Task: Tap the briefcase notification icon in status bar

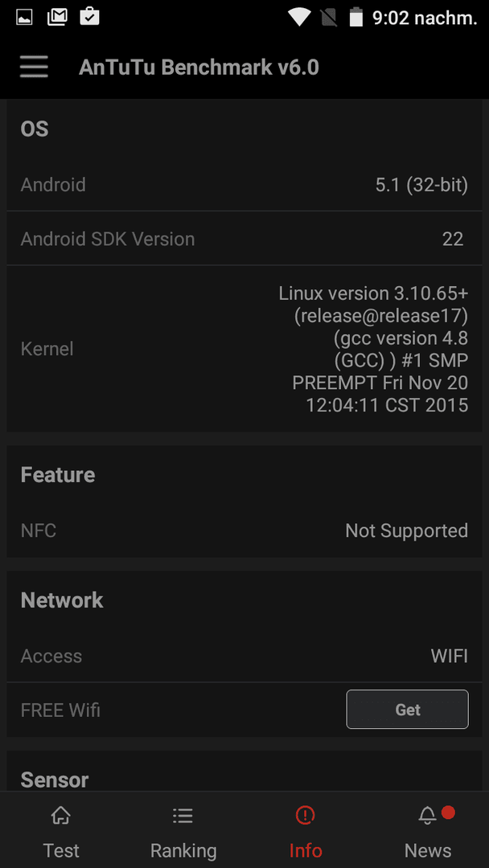Action: 90,17
